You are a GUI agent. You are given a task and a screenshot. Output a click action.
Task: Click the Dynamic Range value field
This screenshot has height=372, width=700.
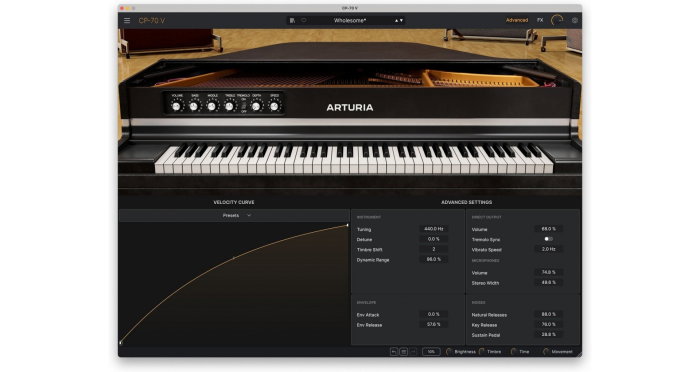tap(433, 259)
